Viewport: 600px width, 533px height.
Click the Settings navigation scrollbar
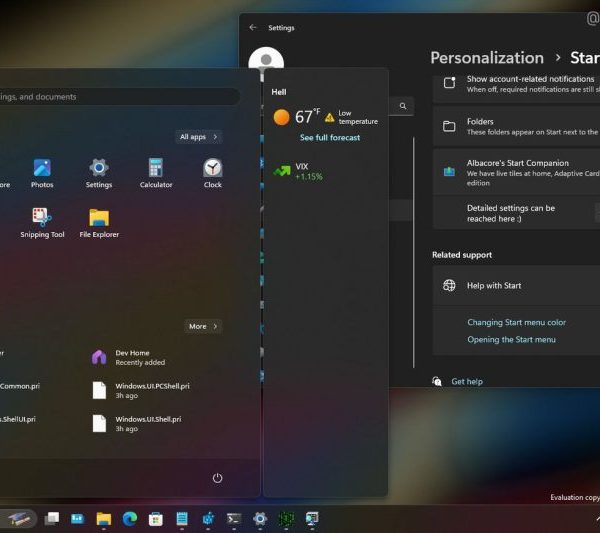414,253
